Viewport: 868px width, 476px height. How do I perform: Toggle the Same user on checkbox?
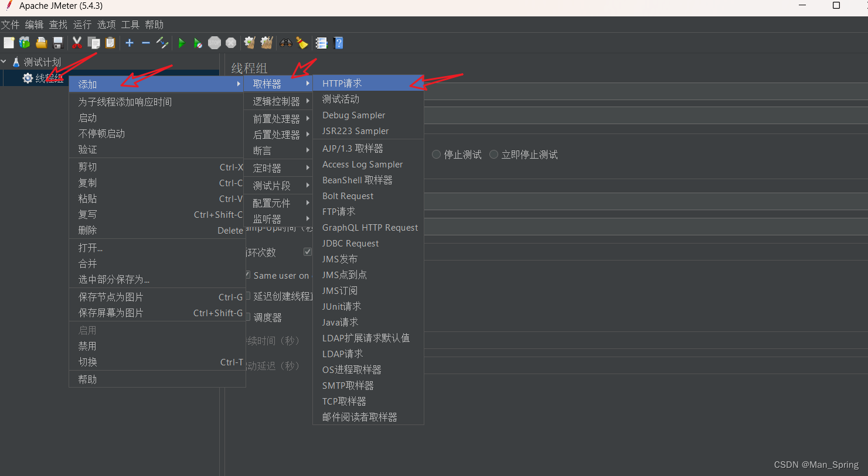(x=248, y=275)
